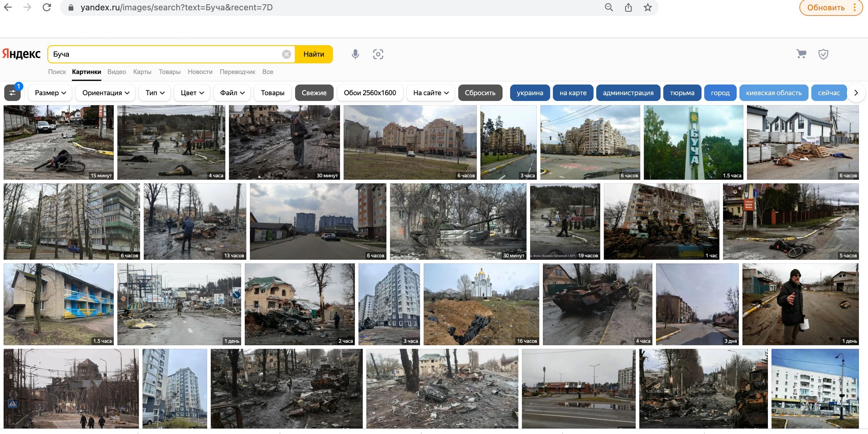The image size is (868, 434).
Task: Open the shopping cart icon
Action: [x=801, y=54]
